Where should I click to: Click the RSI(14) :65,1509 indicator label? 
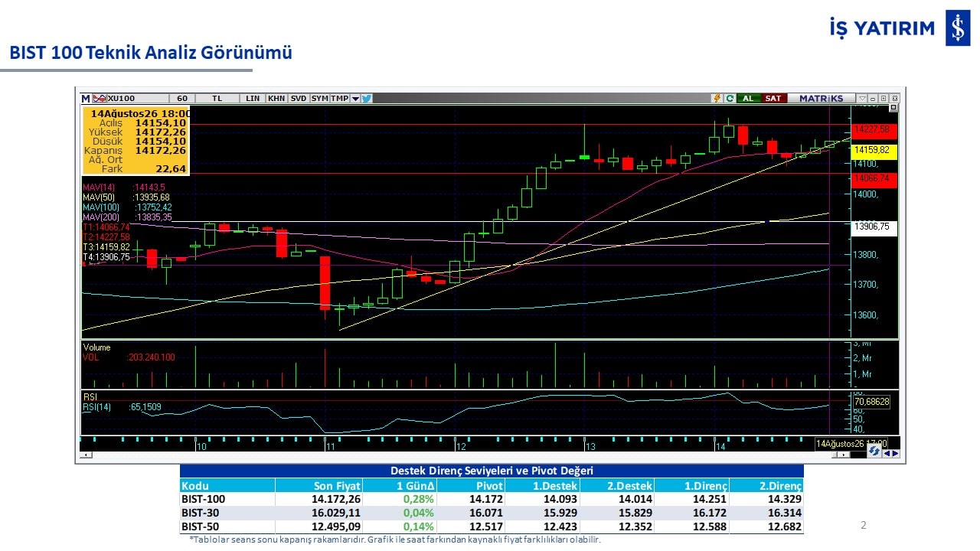point(122,407)
